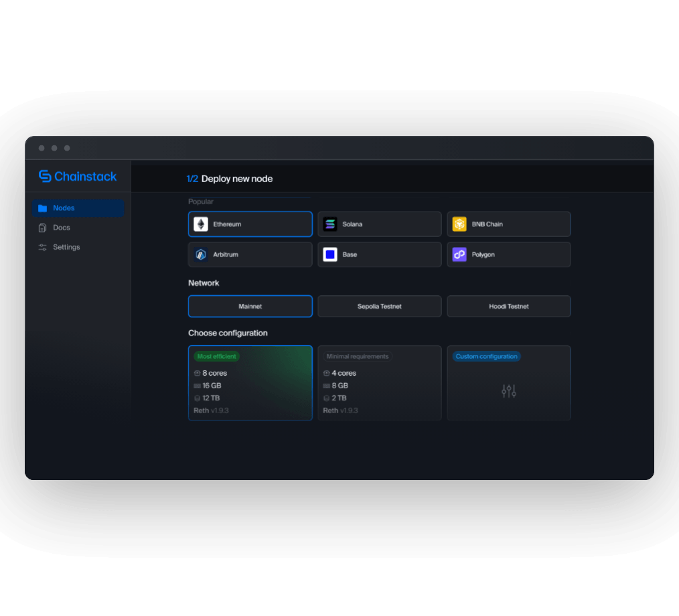The width and height of the screenshot is (679, 616).
Task: Click Reth v1.9.3 in Minimal requirements card
Action: (x=340, y=411)
